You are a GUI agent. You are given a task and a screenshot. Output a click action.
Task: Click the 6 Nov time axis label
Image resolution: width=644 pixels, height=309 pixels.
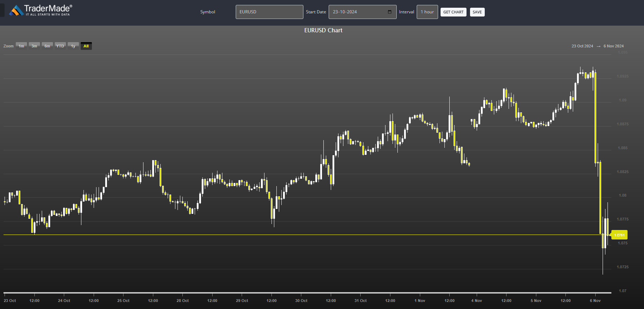tap(595, 301)
